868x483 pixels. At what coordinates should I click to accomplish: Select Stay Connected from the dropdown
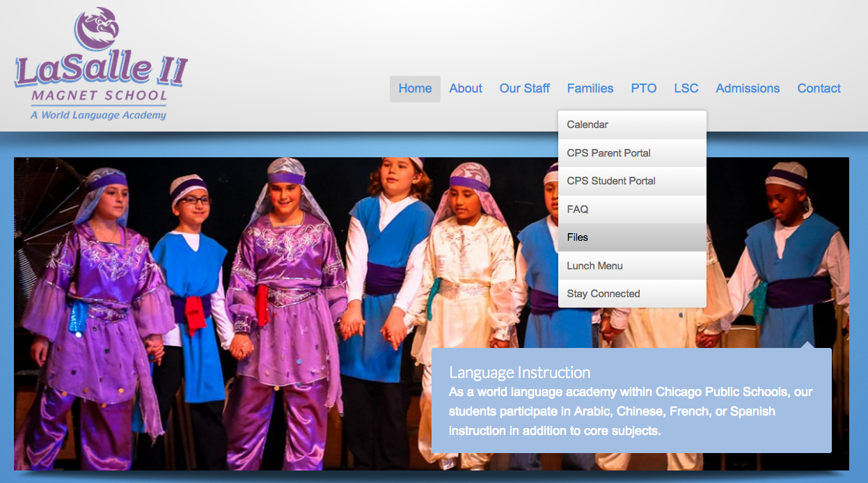coord(632,294)
